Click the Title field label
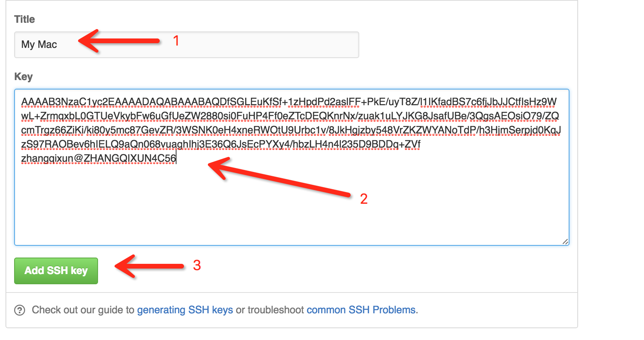Viewport: 644px width, 340px height. point(24,19)
